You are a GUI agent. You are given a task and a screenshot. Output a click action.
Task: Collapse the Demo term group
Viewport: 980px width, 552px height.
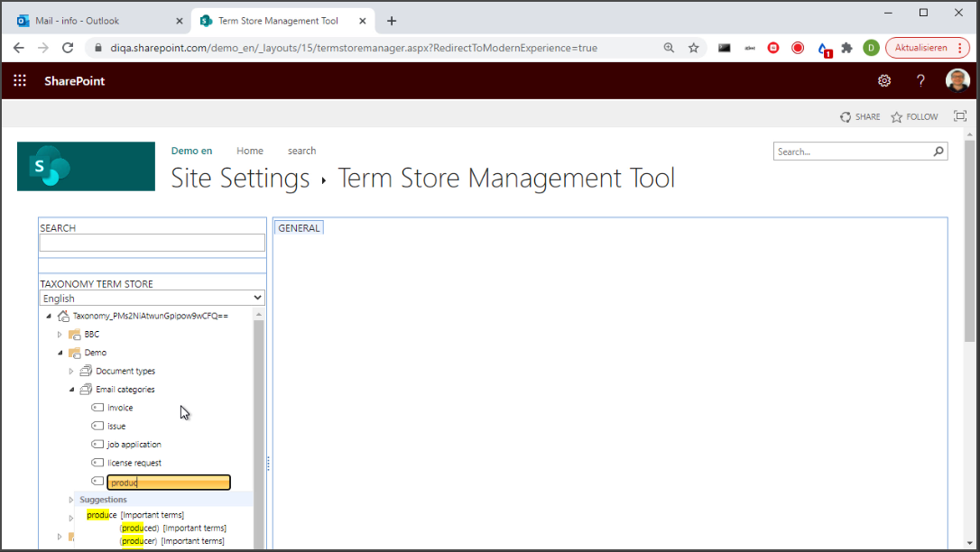(60, 353)
